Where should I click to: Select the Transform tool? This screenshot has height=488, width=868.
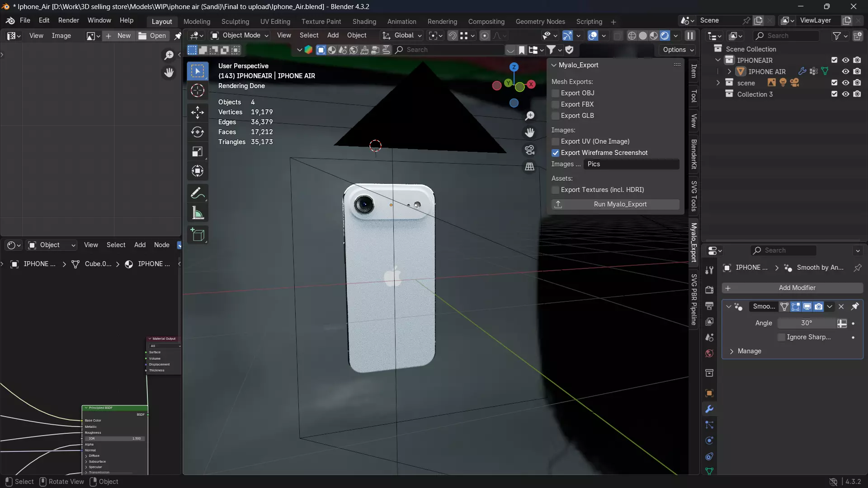click(198, 171)
